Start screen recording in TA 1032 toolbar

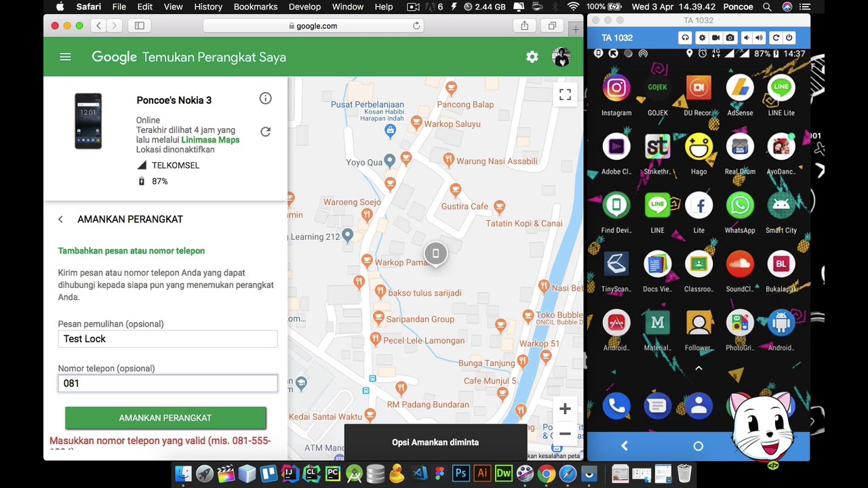coord(715,38)
